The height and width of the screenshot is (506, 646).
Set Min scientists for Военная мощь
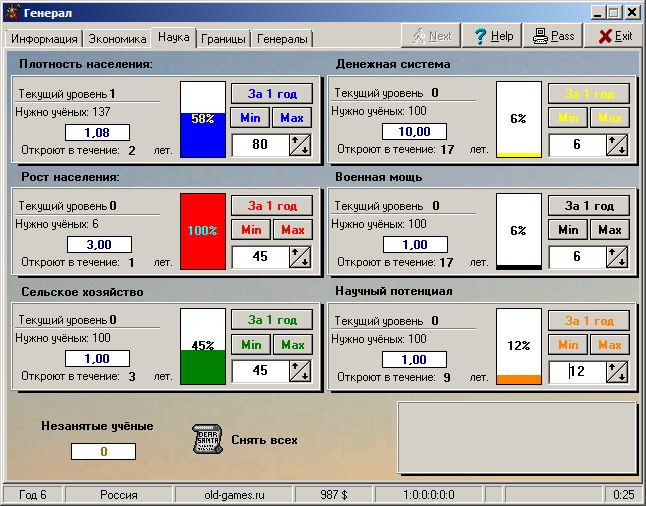point(568,230)
